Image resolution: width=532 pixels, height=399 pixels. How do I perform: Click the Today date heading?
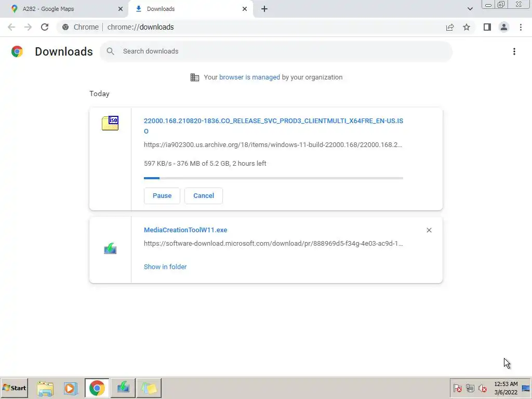pos(99,94)
